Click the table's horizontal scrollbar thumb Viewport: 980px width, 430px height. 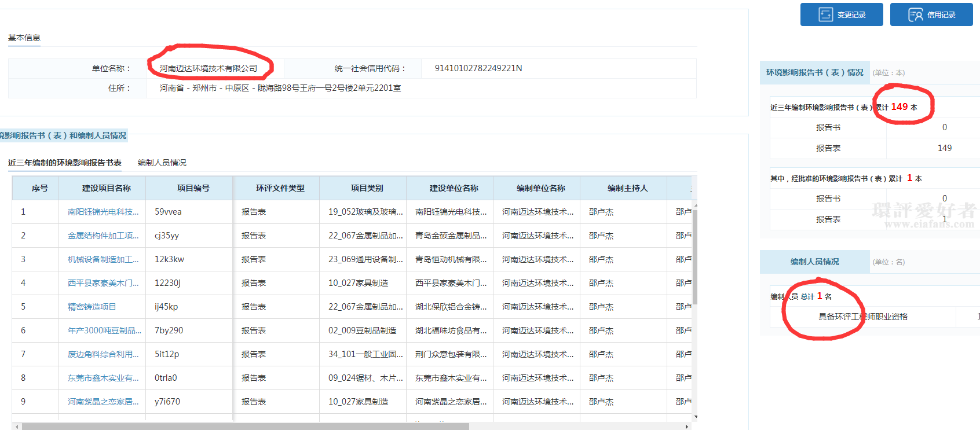coord(245,427)
